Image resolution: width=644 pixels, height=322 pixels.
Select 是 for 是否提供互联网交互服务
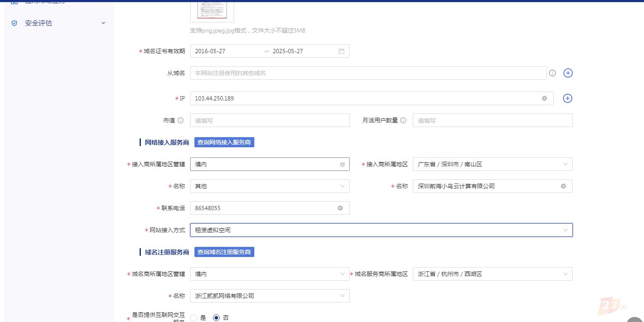[x=194, y=318]
